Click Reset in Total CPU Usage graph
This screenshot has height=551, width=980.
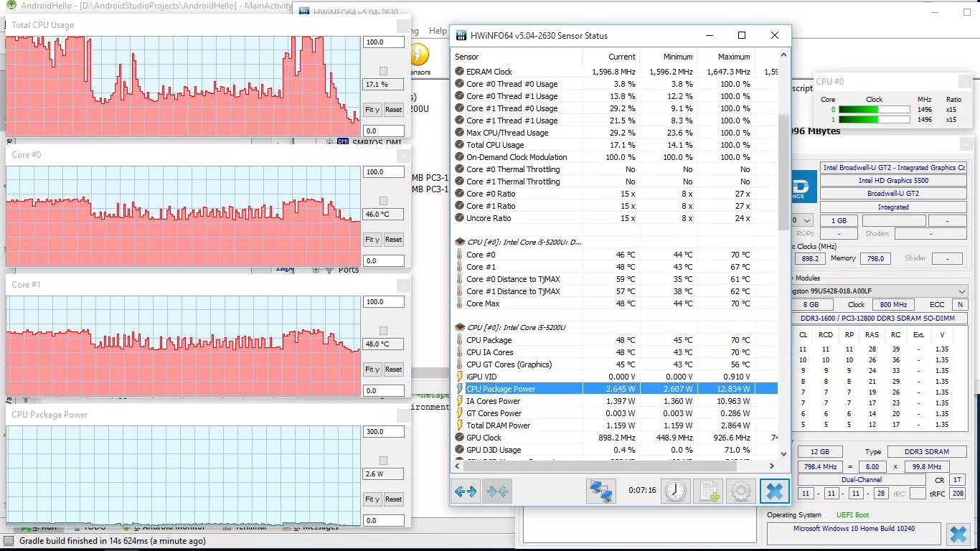click(393, 110)
